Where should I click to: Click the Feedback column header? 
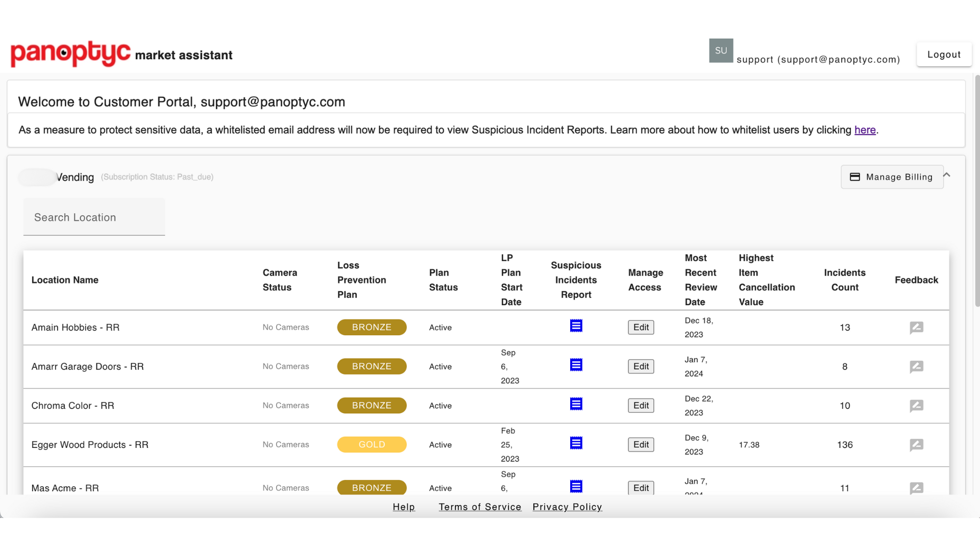coord(916,280)
